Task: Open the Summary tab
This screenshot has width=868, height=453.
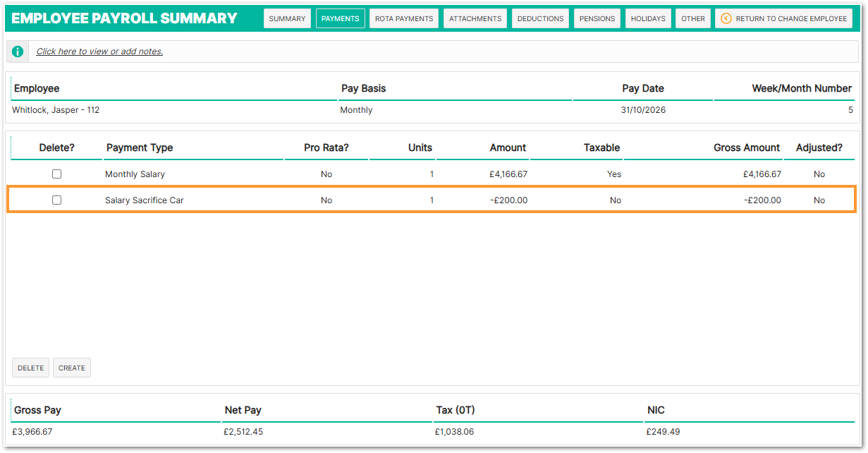Action: click(x=287, y=18)
